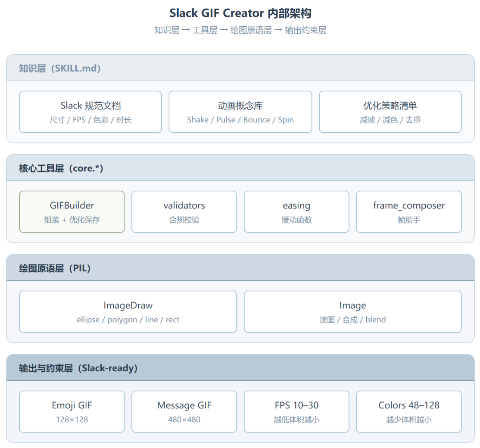This screenshot has height=448, width=480.
Task: Click the '合规校验' caption
Action: click(x=184, y=220)
